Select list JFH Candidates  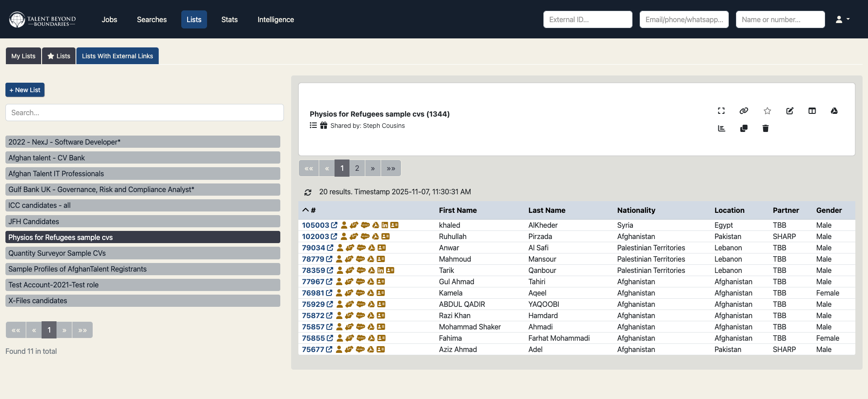point(143,221)
